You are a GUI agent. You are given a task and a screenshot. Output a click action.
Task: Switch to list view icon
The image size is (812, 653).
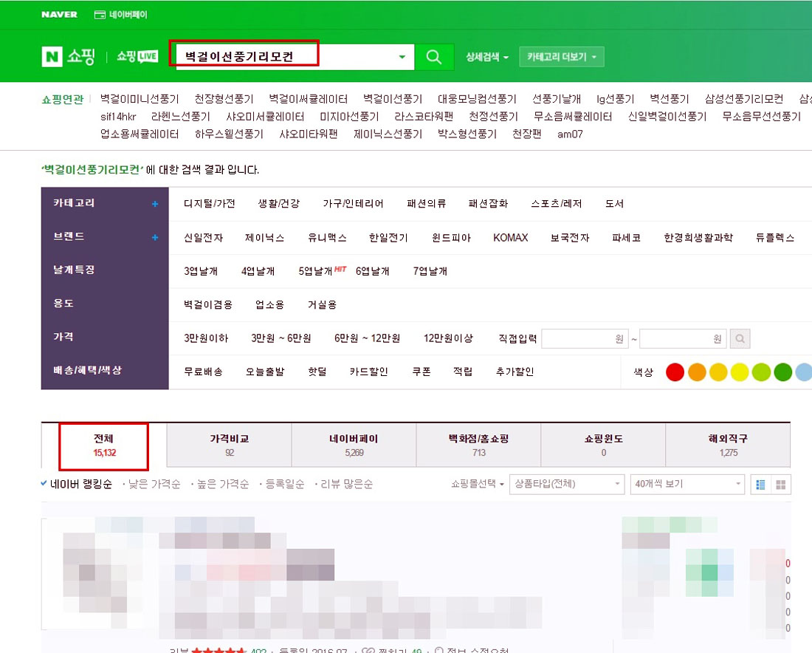(x=760, y=485)
